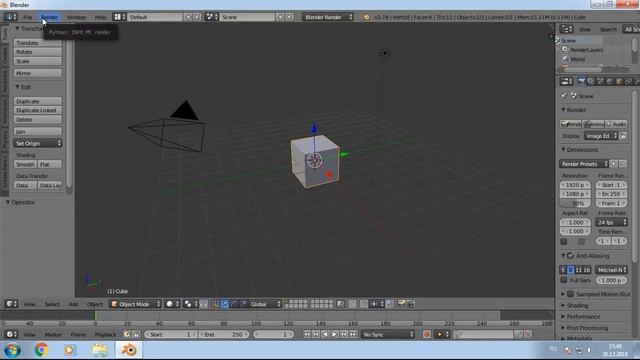This screenshot has height=360, width=640.
Task: Click the auto keyframe record button
Action: point(427,334)
